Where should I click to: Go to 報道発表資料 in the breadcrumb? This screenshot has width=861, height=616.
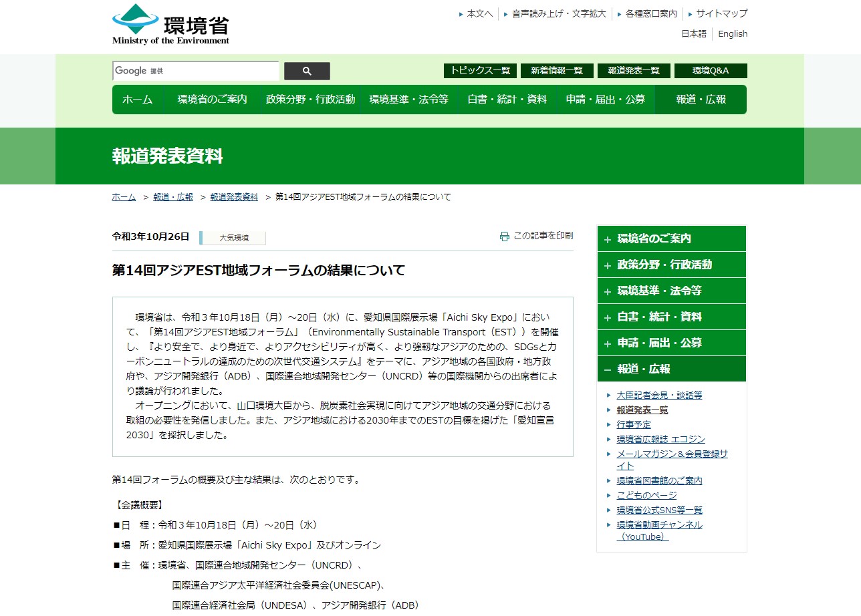pyautogui.click(x=234, y=197)
